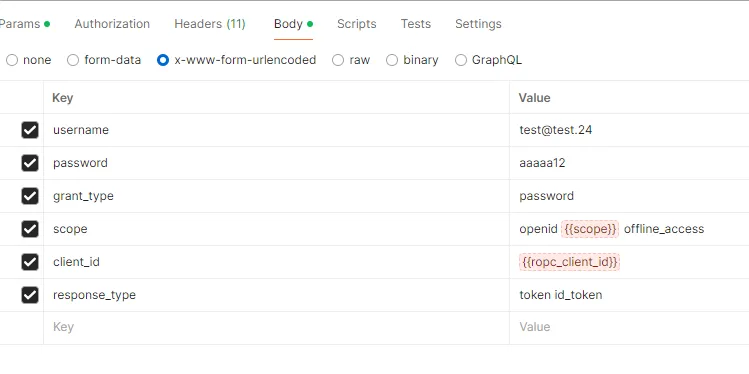The height and width of the screenshot is (374, 749).
Task: Click the username key cell
Action: (x=276, y=130)
